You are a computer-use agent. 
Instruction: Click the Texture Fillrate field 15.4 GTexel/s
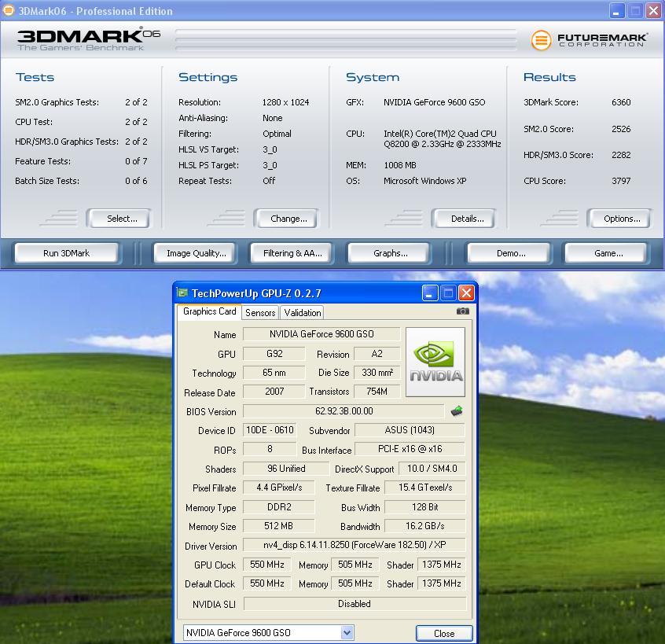(425, 488)
